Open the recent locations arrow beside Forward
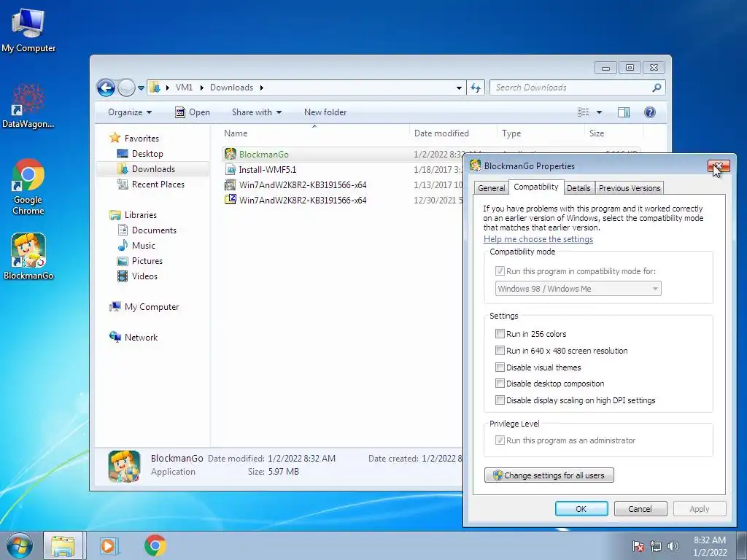Screen dimensions: 747x560 click(x=141, y=88)
